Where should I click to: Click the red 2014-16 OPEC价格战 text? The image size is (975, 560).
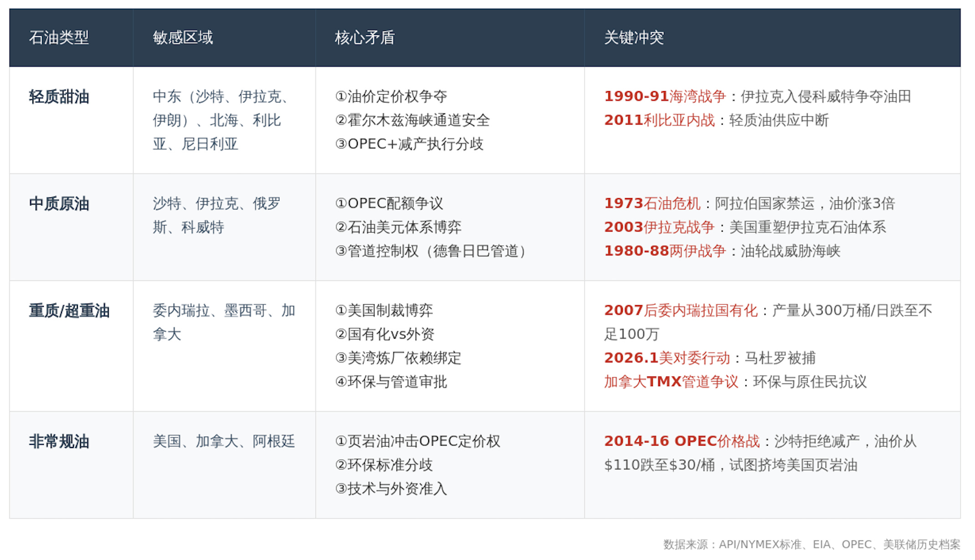point(682,441)
